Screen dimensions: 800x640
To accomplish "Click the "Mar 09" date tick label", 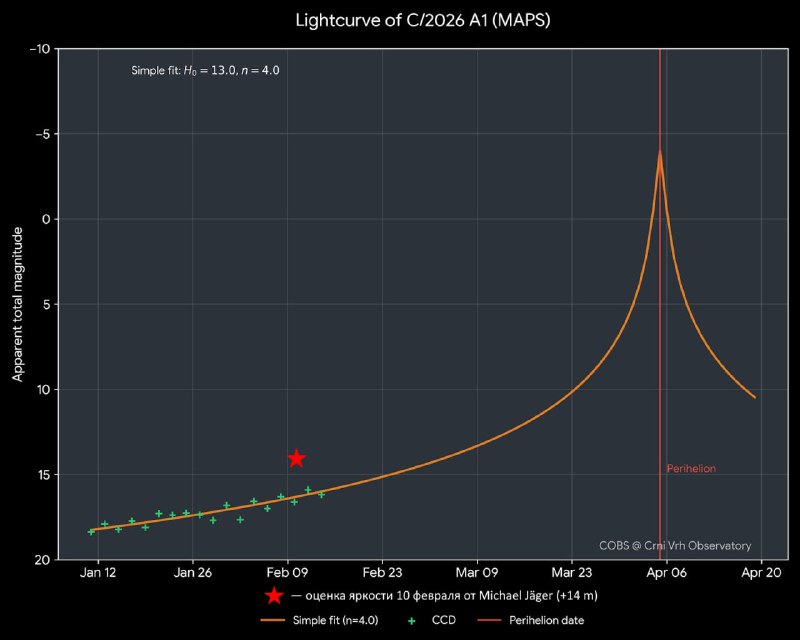I will click(x=477, y=573).
